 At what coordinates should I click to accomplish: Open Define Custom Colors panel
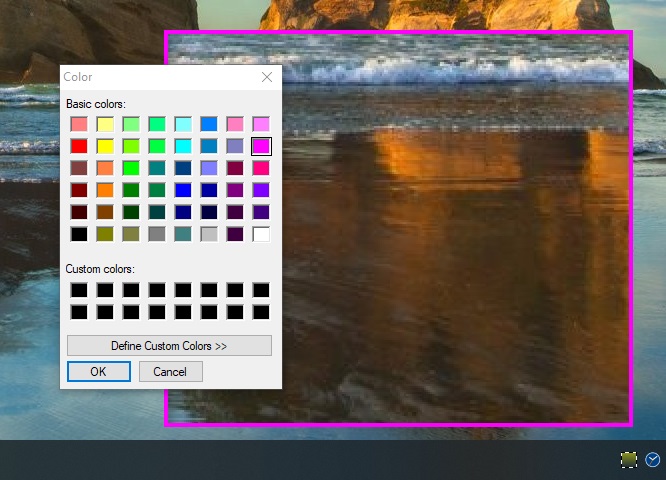click(169, 346)
